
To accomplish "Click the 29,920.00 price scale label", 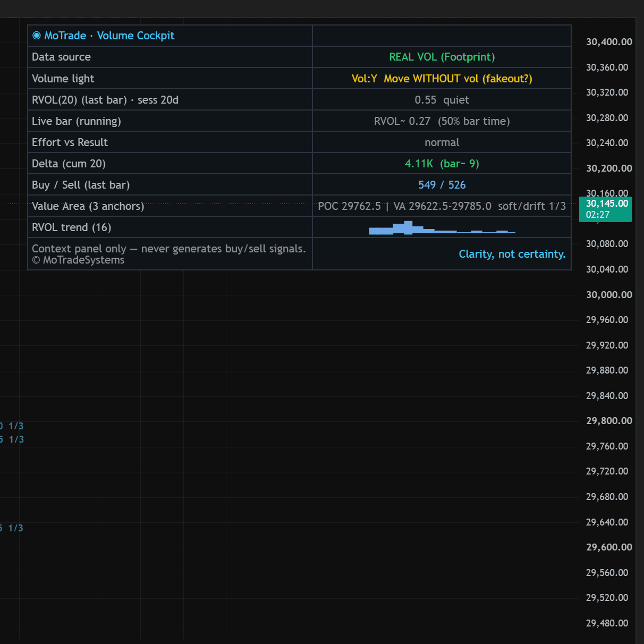I will (607, 345).
